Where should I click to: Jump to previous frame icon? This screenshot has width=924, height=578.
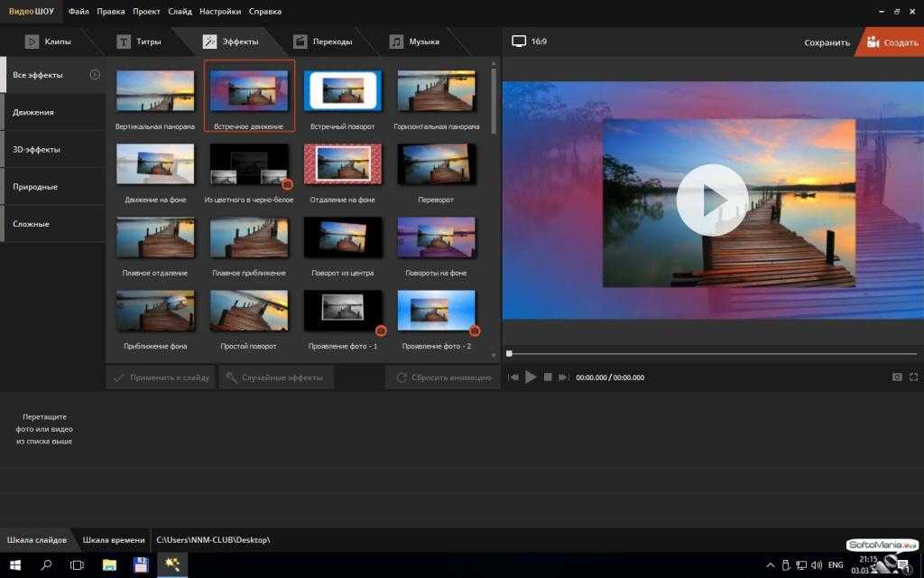(x=513, y=377)
